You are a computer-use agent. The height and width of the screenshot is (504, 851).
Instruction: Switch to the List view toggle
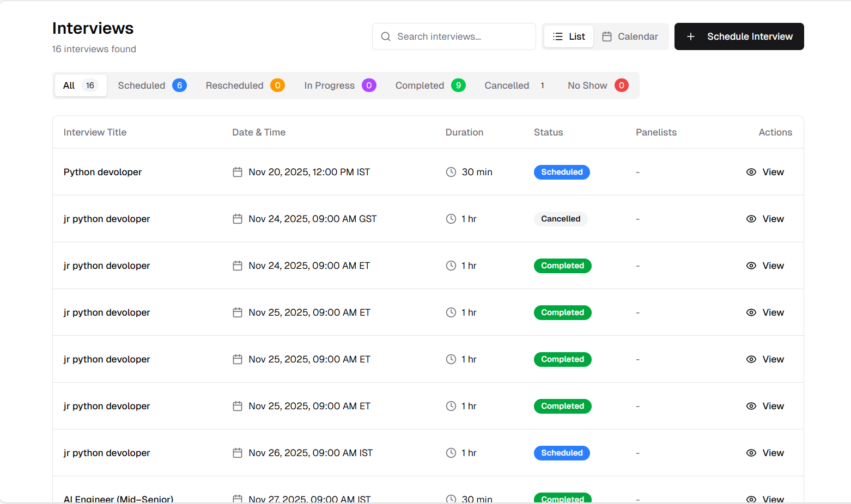click(569, 36)
